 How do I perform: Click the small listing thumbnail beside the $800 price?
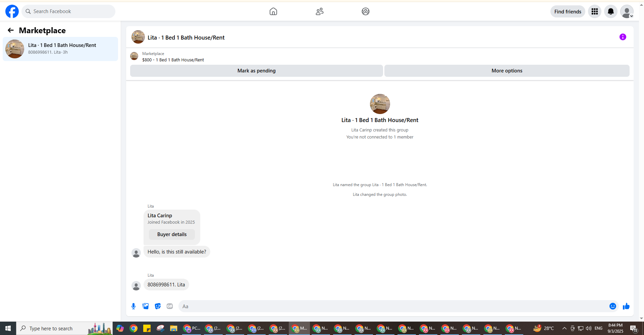point(134,56)
